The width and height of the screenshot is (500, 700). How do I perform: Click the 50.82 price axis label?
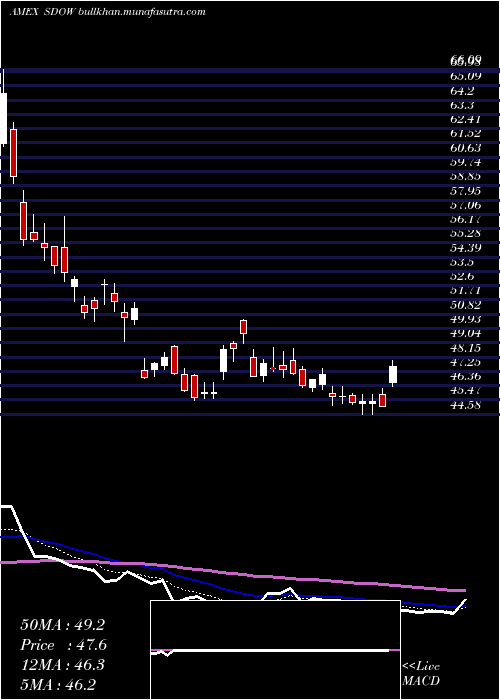[466, 305]
